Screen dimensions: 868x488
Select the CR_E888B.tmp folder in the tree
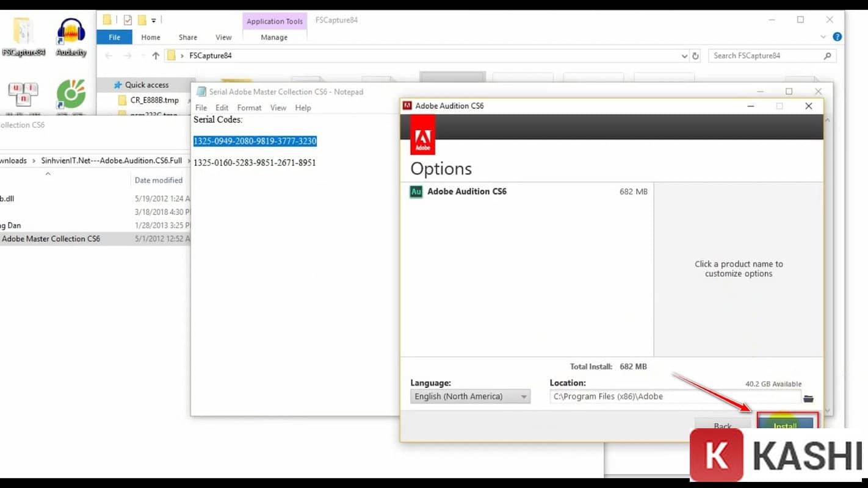(154, 100)
